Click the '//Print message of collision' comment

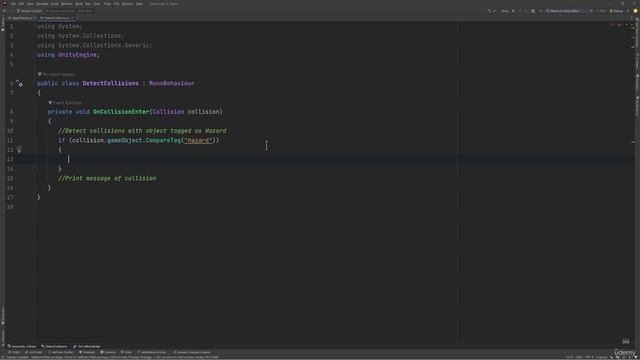pyautogui.click(x=107, y=178)
